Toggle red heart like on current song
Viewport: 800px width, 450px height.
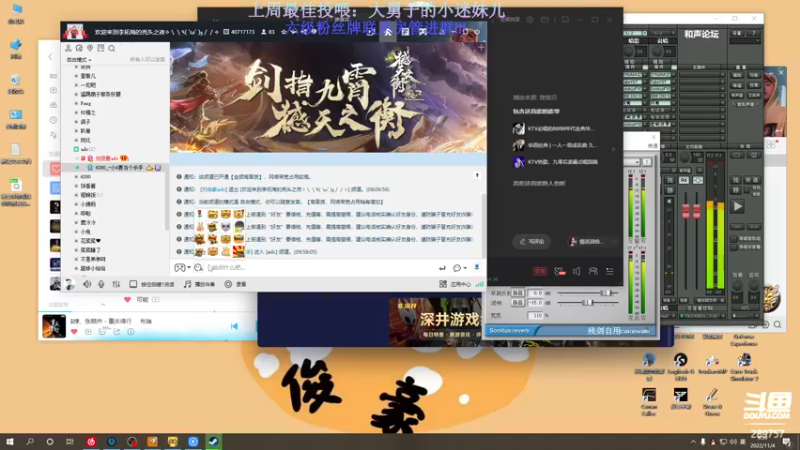coord(74,332)
